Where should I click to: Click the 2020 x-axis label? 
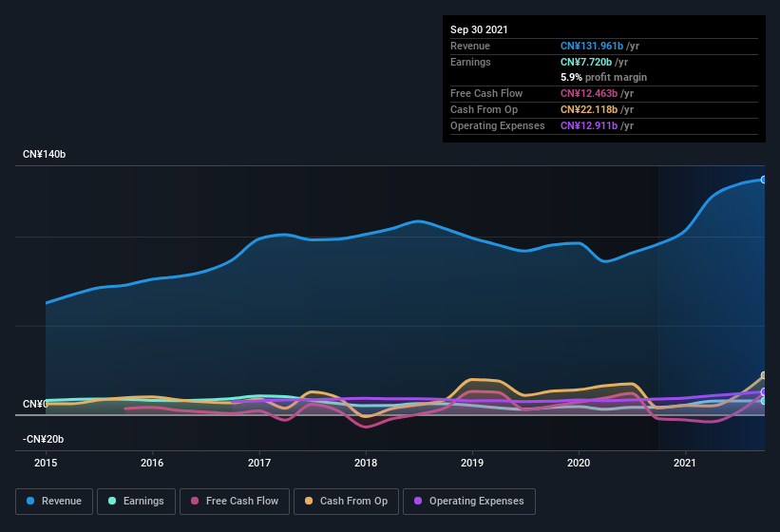tap(579, 463)
